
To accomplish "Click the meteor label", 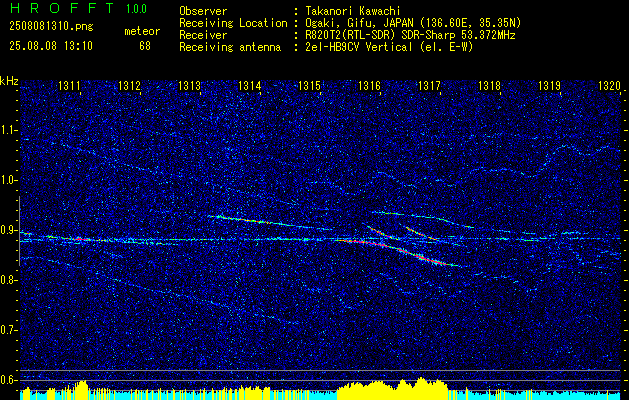I will [x=142, y=31].
